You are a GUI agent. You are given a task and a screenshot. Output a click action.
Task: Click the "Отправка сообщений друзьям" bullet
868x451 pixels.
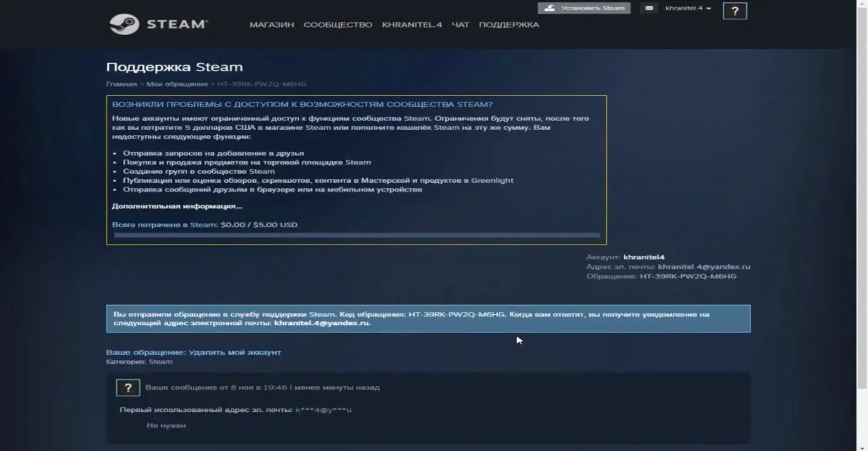pyautogui.click(x=272, y=189)
